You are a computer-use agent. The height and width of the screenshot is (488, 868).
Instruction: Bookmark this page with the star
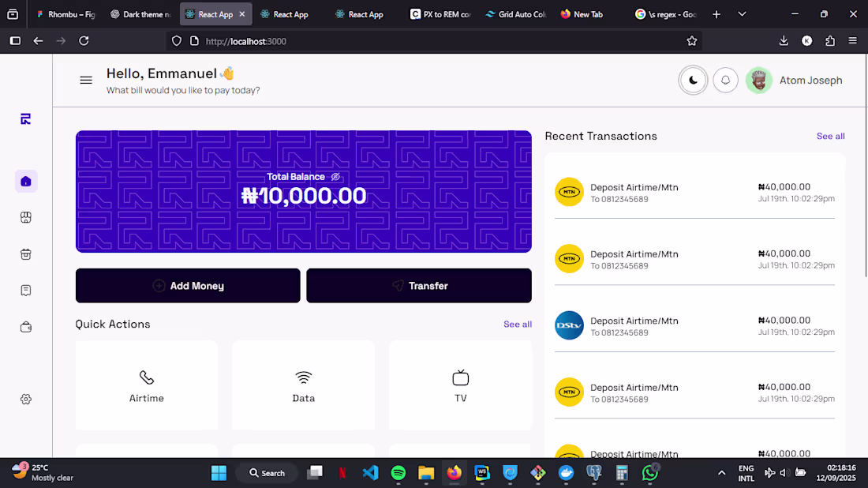pos(691,41)
